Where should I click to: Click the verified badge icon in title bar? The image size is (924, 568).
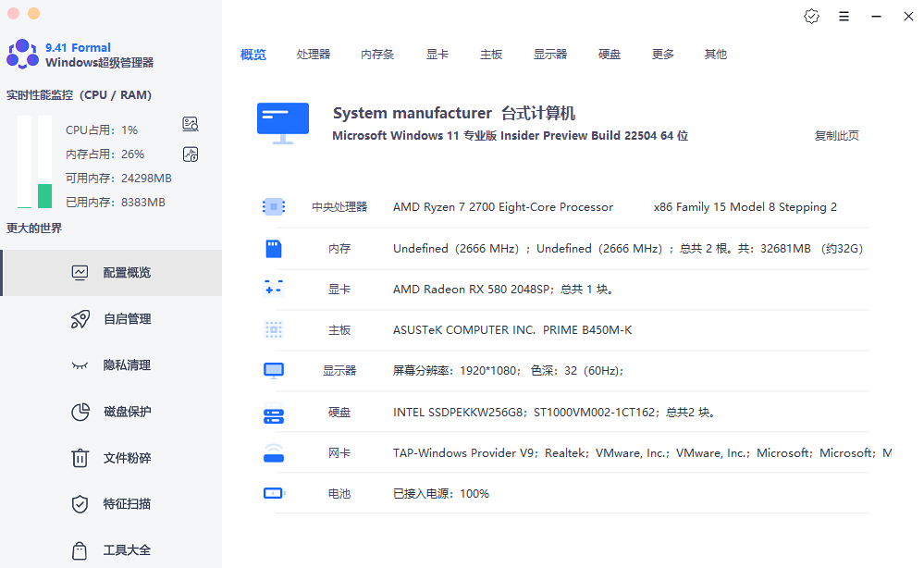(811, 16)
